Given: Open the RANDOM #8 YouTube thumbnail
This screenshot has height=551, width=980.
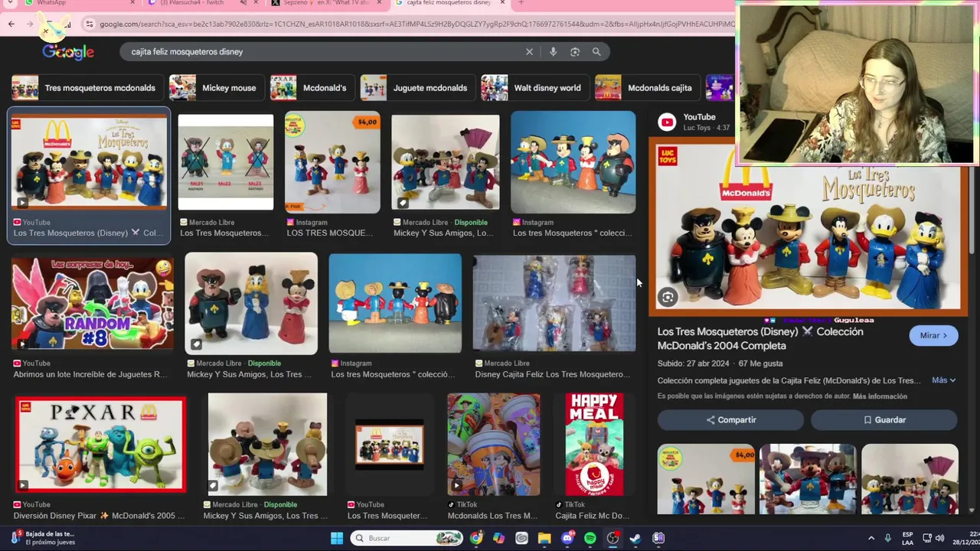Looking at the screenshot, I should pos(92,303).
